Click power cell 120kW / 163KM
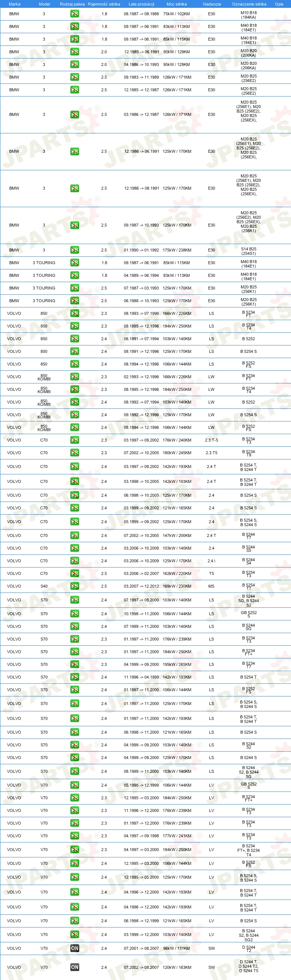This screenshot has height=980, width=291. pyautogui.click(x=177, y=967)
